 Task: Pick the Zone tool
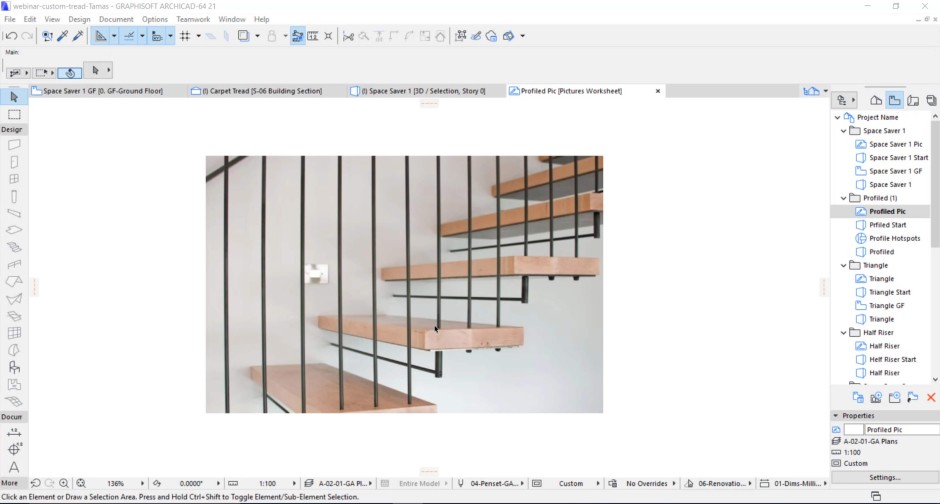coord(14,384)
